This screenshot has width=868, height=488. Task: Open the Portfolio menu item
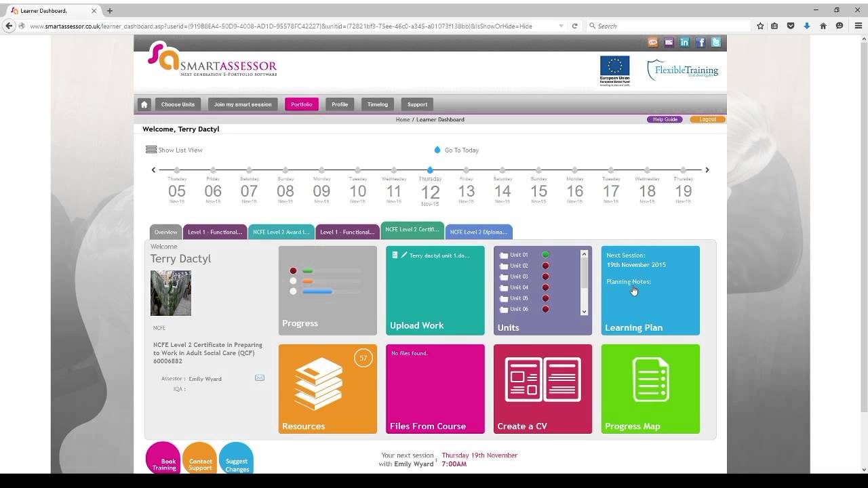[x=302, y=104]
